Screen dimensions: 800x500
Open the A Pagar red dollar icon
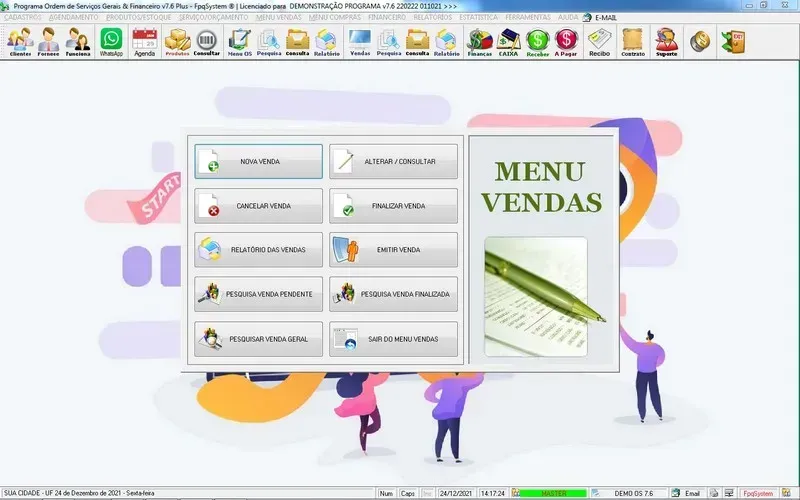click(567, 41)
